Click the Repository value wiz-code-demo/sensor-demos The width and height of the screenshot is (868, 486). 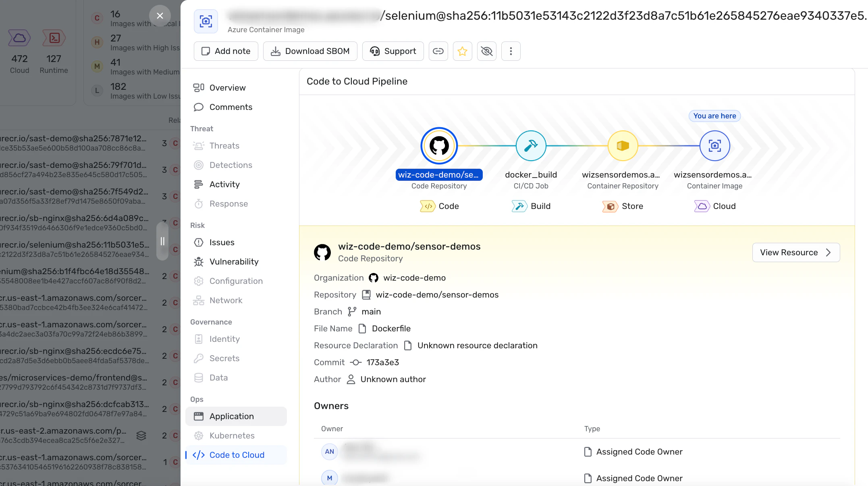point(437,295)
